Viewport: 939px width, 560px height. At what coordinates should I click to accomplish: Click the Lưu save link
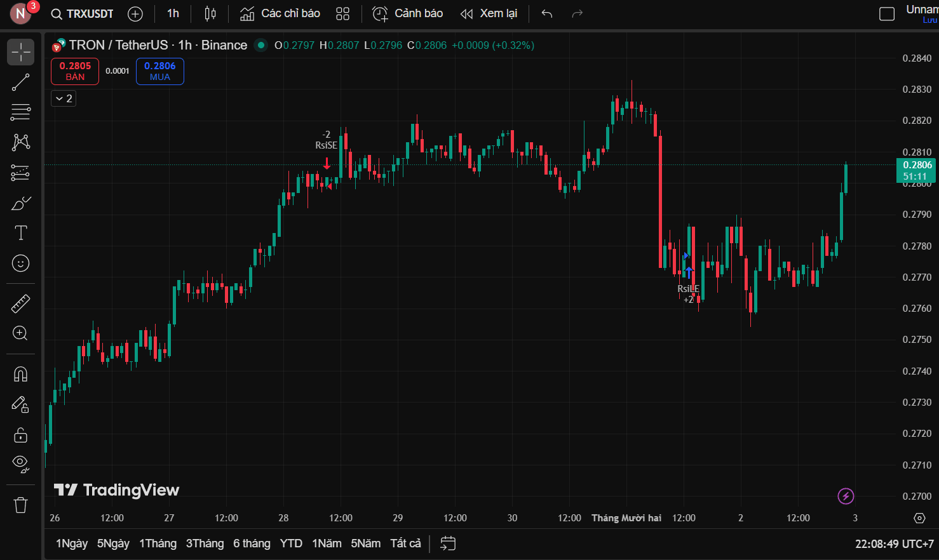[930, 20]
